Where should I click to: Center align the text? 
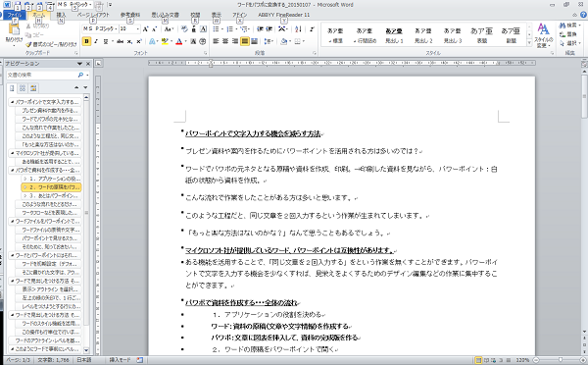tap(225, 41)
